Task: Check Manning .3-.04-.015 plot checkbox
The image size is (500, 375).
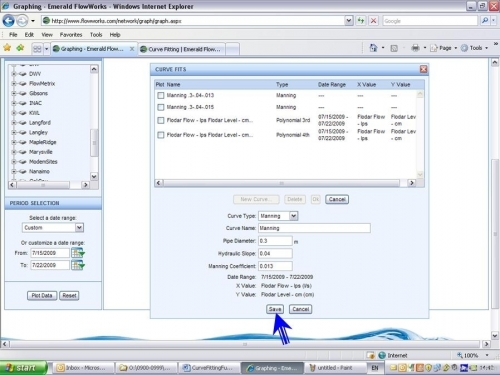Action: pyautogui.click(x=161, y=107)
